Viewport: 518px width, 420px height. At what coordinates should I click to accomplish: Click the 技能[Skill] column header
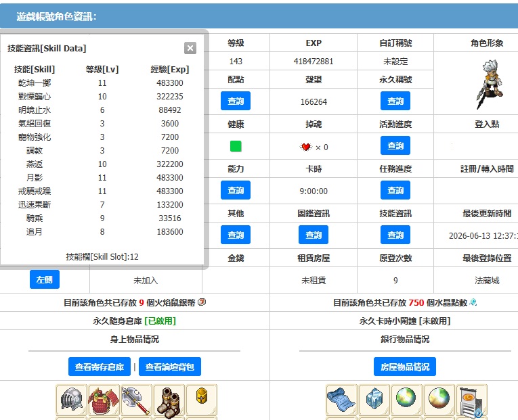[35, 69]
